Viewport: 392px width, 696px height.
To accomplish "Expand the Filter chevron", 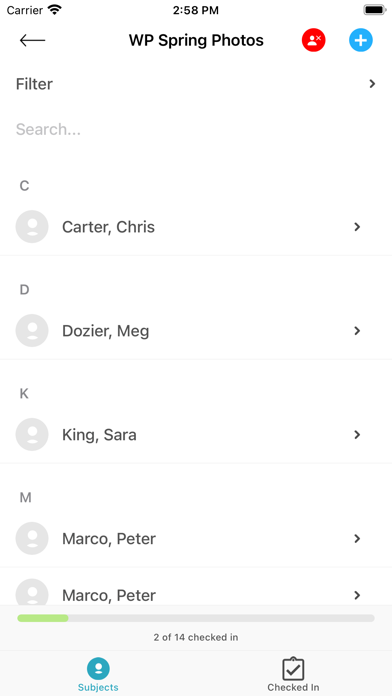I will coord(372,84).
